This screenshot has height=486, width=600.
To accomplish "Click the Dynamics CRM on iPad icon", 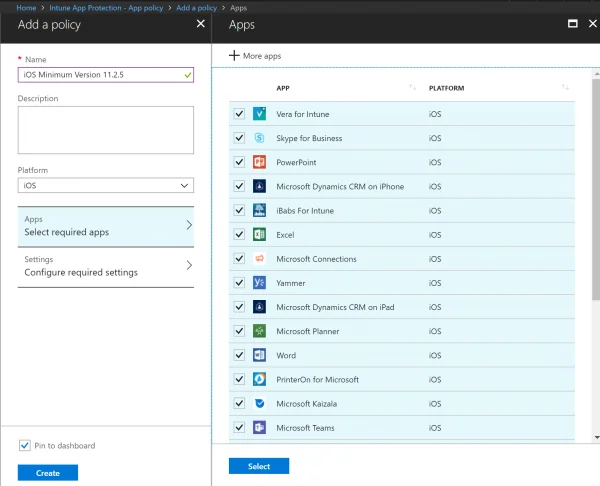I will click(259, 307).
